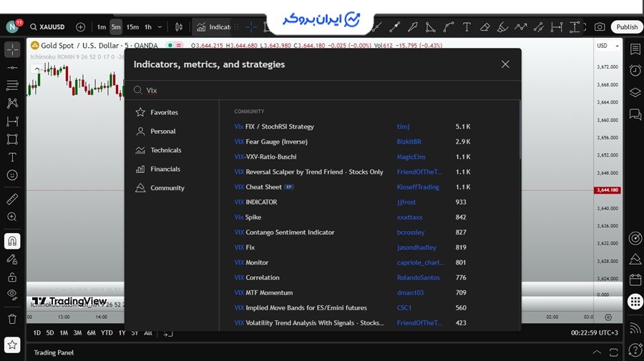Screen dimensions: 644x361
Task: Select the YTD date range
Action: [107, 332]
